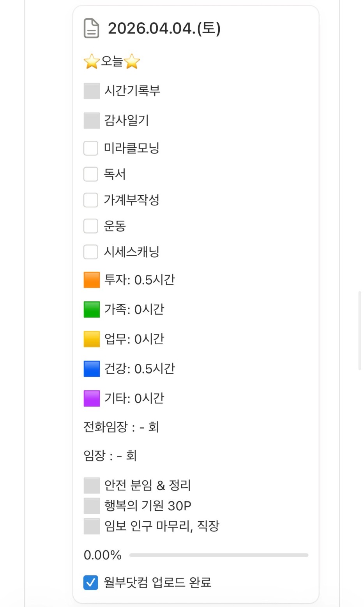Open the 2026.04.04.(토) page title
This screenshot has height=607, width=364.
pos(164,28)
